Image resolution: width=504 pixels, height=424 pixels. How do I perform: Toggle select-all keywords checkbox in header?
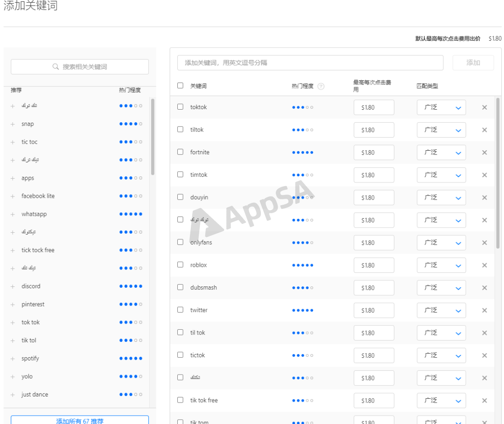point(180,85)
